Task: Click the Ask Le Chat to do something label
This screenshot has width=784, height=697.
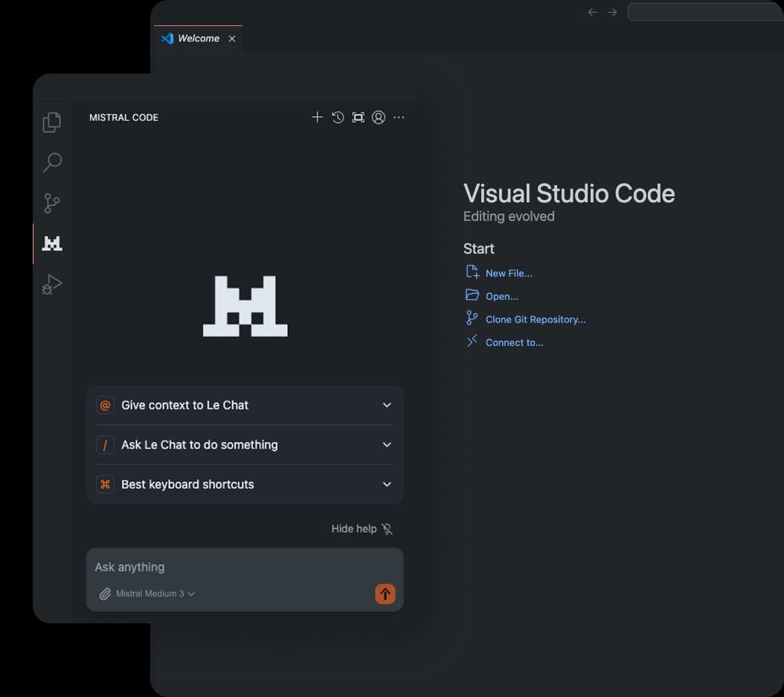Action: 199,445
